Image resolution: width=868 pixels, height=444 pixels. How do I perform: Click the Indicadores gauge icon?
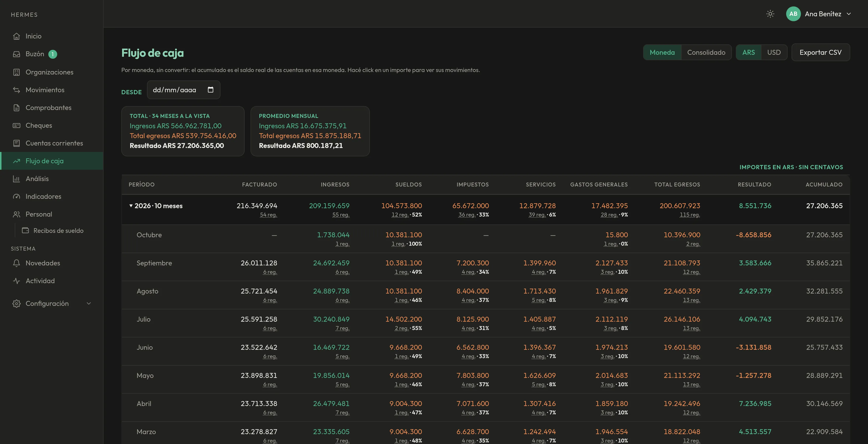pos(17,197)
